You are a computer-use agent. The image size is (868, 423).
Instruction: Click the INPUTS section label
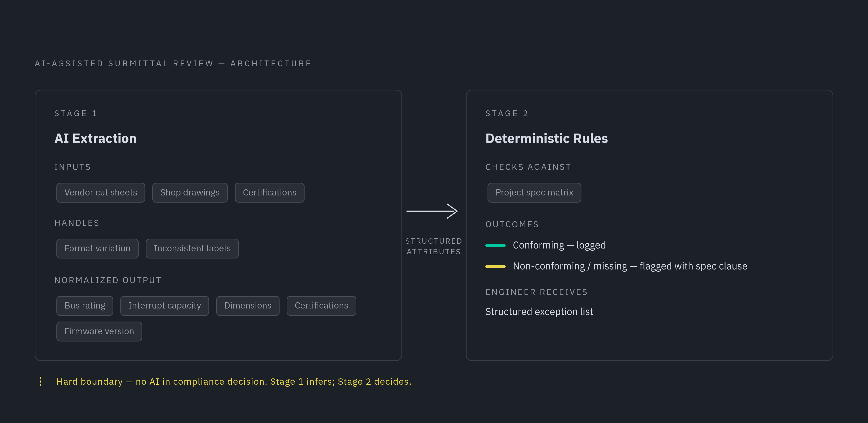click(72, 167)
